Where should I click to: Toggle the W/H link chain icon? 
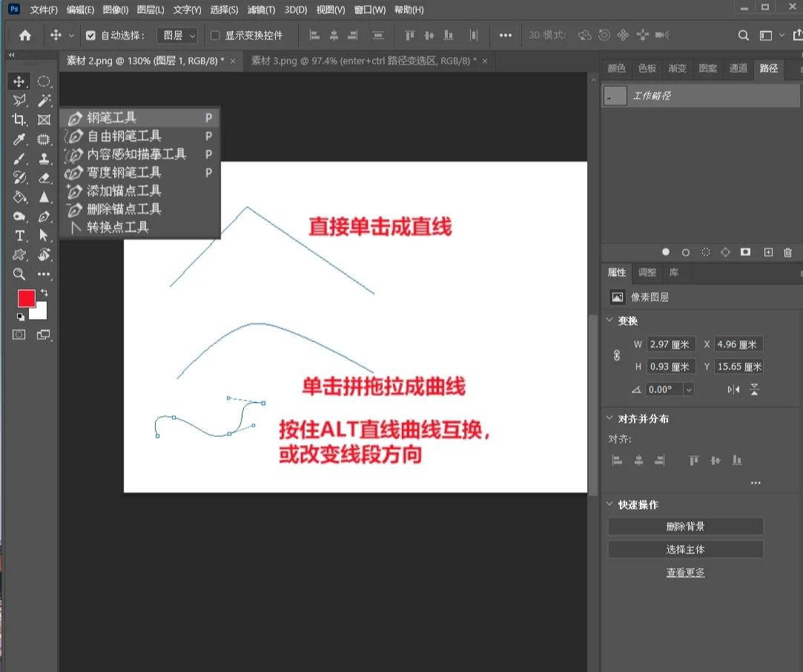(616, 355)
